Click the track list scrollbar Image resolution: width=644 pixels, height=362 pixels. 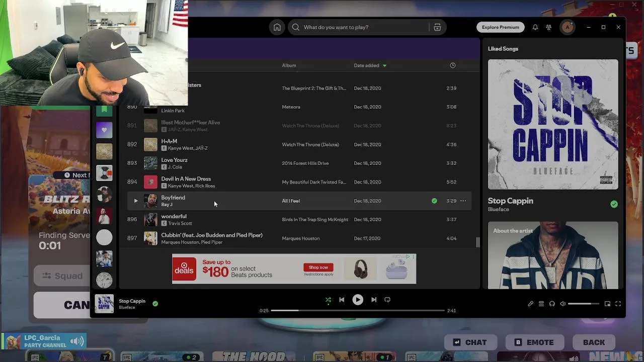click(x=478, y=242)
